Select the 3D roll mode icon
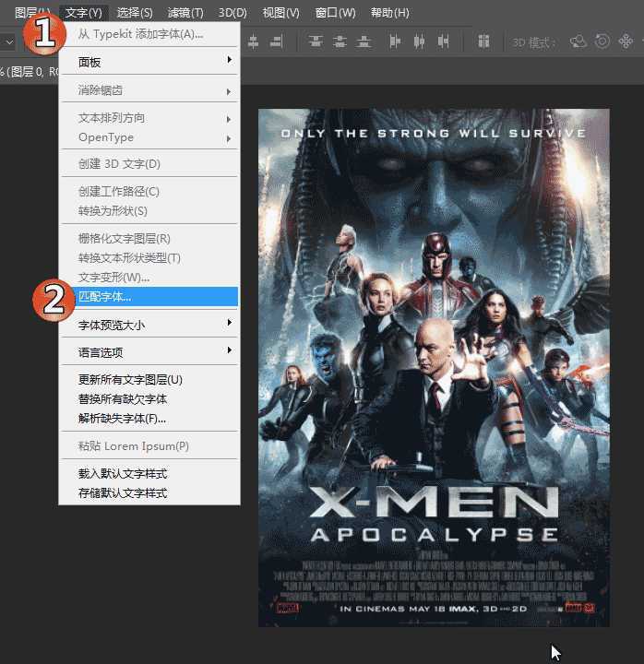The height and width of the screenshot is (664, 644). 602,41
